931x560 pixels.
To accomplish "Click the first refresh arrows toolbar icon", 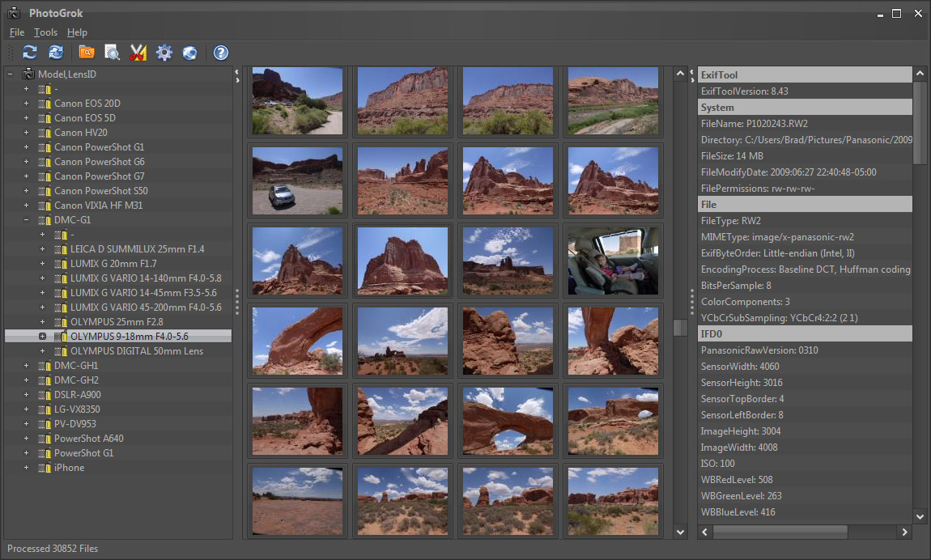I will 30,53.
